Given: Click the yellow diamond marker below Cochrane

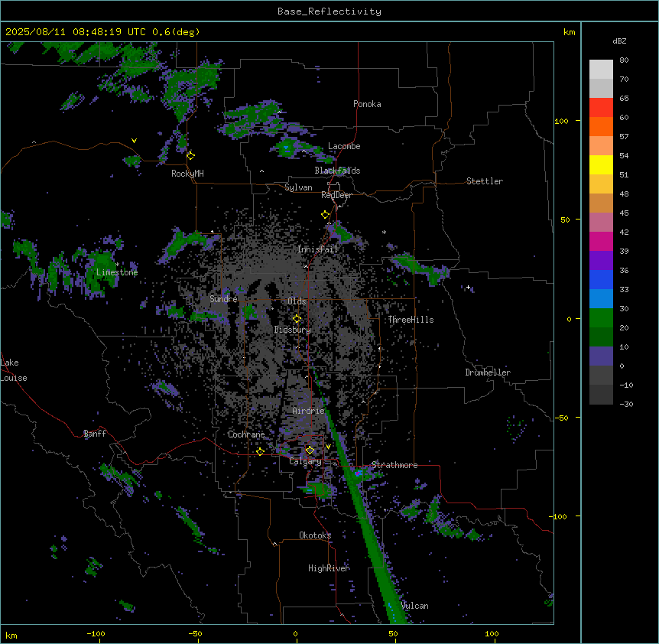Looking at the screenshot, I should [260, 452].
